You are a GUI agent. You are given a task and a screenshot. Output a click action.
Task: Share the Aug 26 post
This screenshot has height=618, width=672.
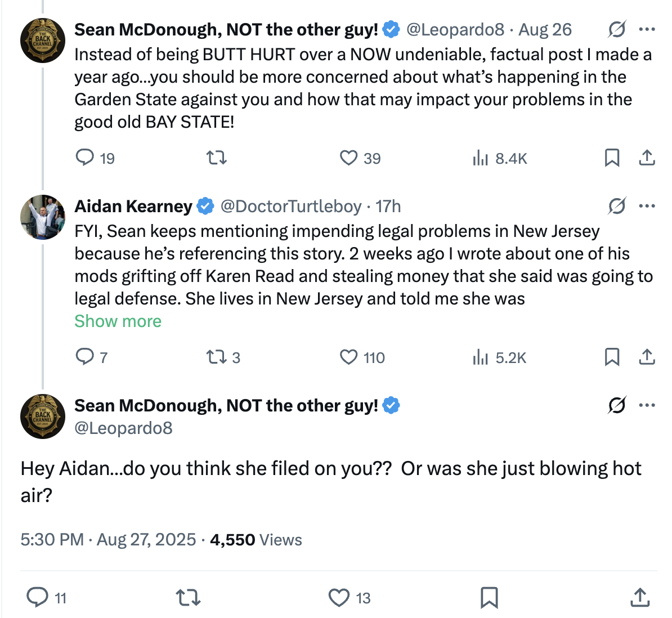(x=647, y=158)
